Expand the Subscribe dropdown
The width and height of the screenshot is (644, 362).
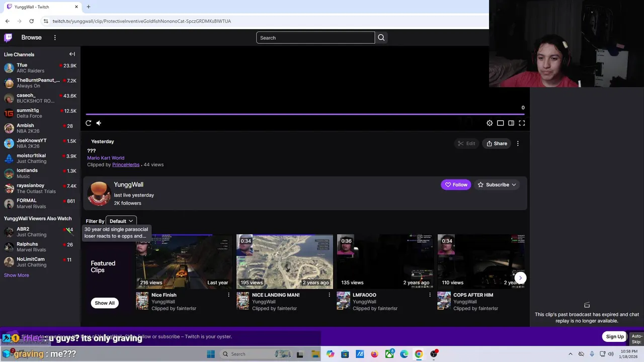497,185
